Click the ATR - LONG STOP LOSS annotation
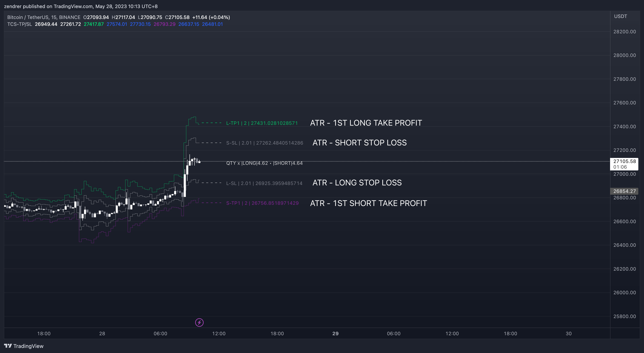Image resolution: width=644 pixels, height=353 pixels. coord(357,183)
